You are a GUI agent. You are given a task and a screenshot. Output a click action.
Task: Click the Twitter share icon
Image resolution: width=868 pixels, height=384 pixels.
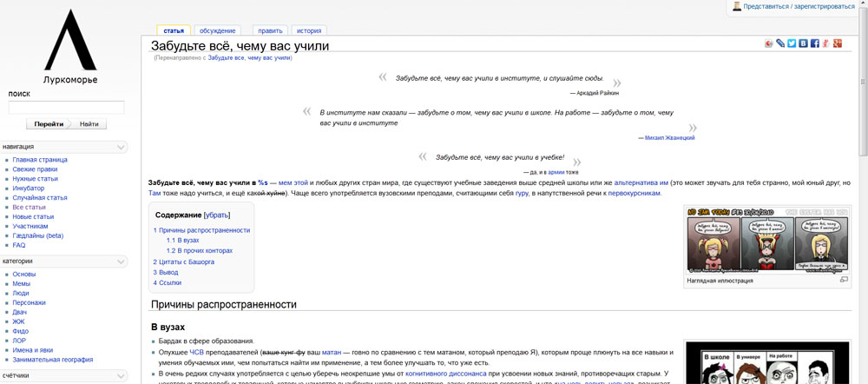coord(792,43)
